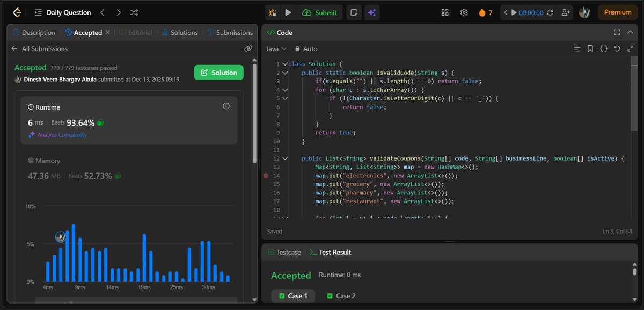Open the settings gear icon
This screenshot has height=310, width=644.
pos(464,12)
